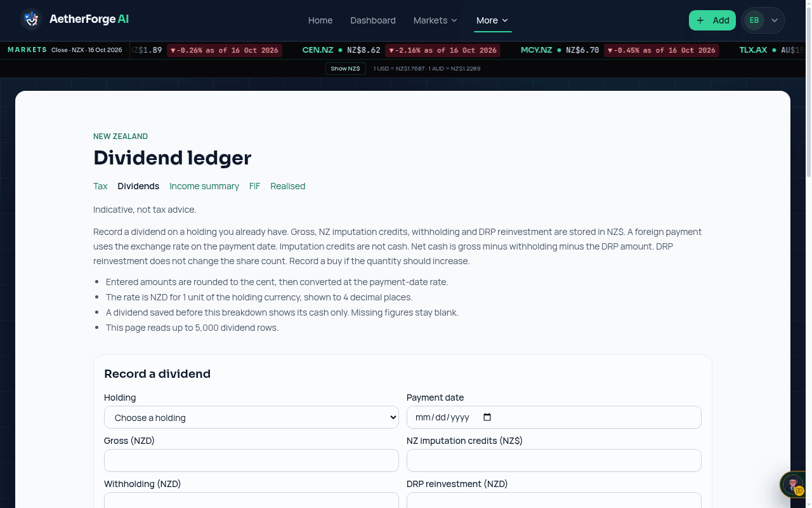Screen dimensions: 812x508
Task: Toggle the Show NZ$ button
Action: pyautogui.click(x=346, y=69)
